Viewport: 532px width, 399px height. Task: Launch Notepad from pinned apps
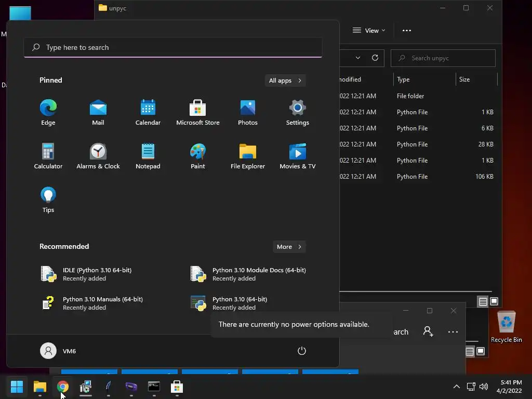tap(148, 156)
